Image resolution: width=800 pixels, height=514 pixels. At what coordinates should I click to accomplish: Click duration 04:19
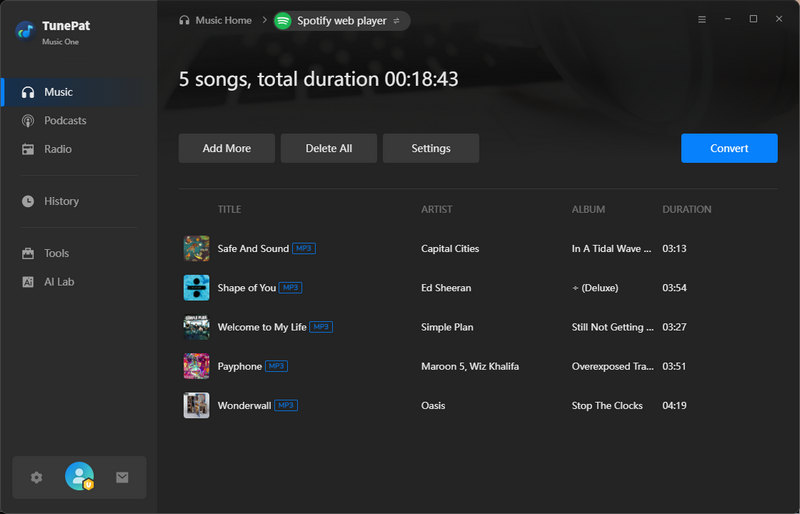(674, 406)
